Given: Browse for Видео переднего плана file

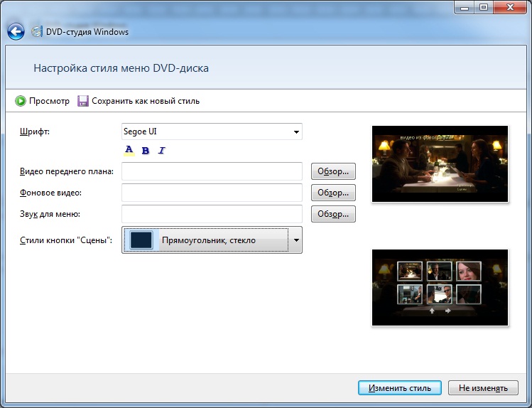Looking at the screenshot, I should (x=333, y=171).
